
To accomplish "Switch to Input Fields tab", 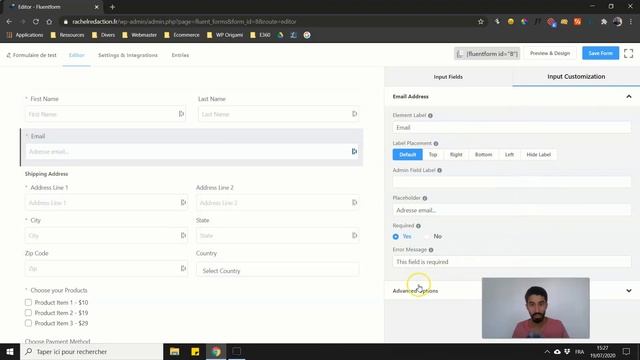I will 448,77.
